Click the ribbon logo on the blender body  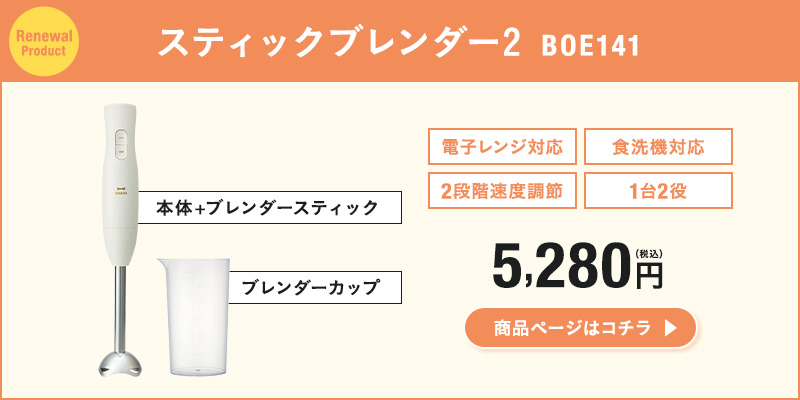(119, 187)
